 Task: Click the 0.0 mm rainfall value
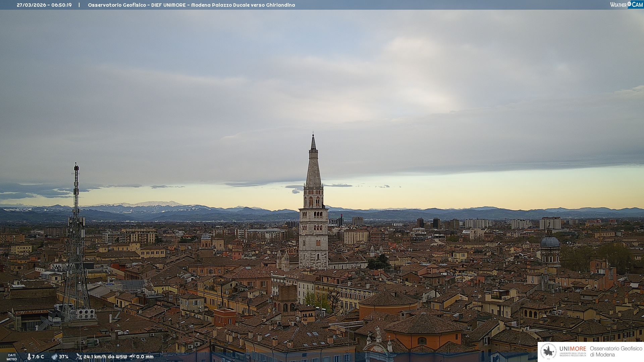tap(145, 357)
